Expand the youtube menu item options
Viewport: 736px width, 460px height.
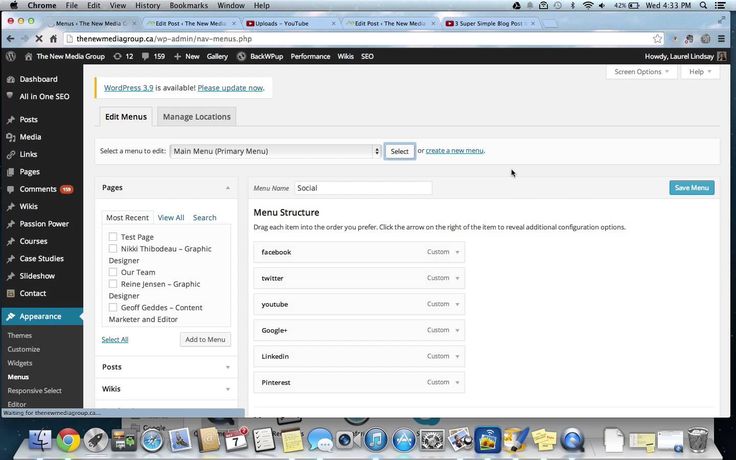coord(457,304)
